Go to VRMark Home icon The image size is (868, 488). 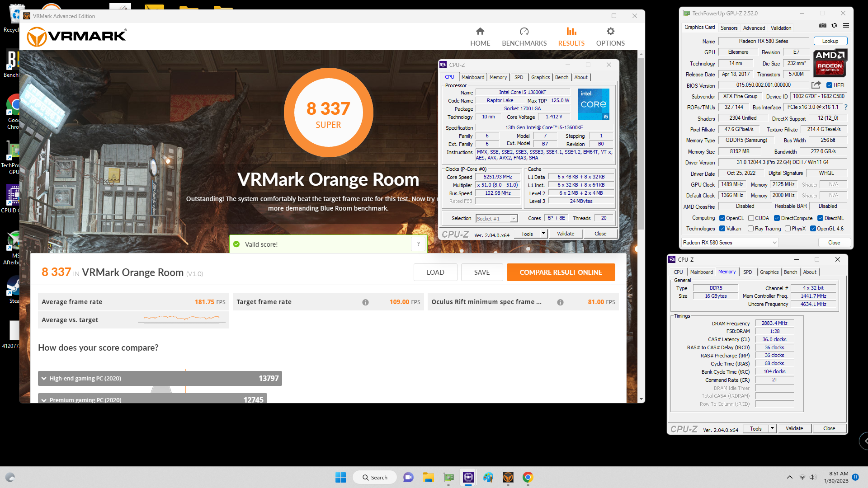point(480,31)
